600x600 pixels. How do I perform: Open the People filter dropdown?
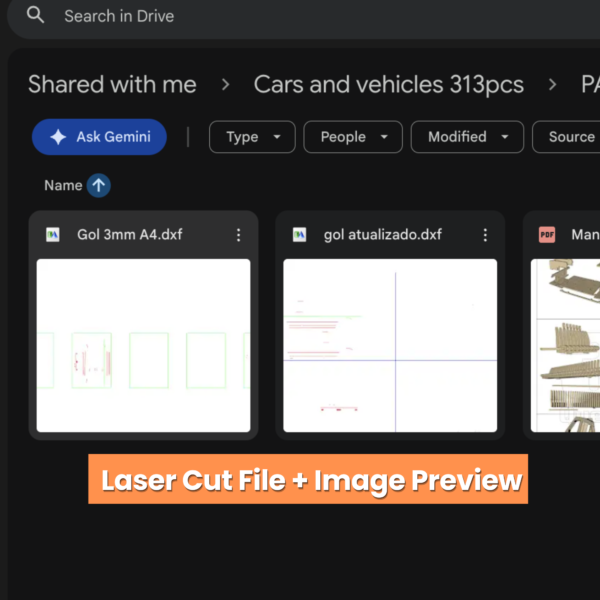353,137
